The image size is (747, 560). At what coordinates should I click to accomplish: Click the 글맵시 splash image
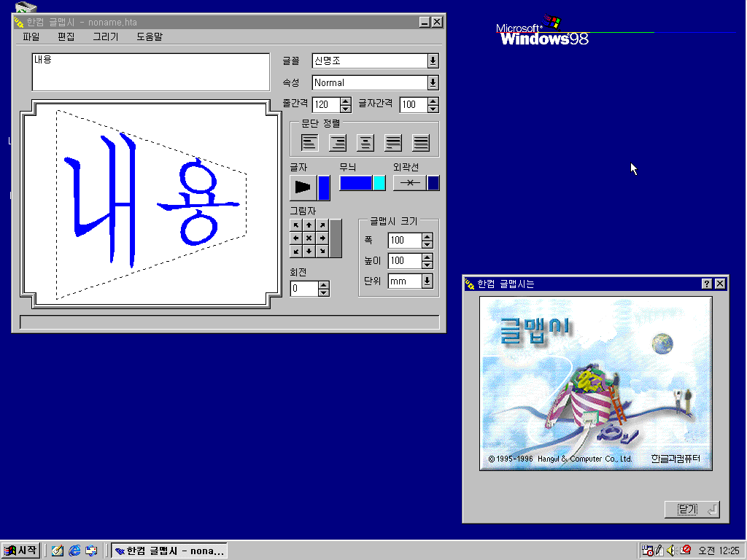point(595,384)
